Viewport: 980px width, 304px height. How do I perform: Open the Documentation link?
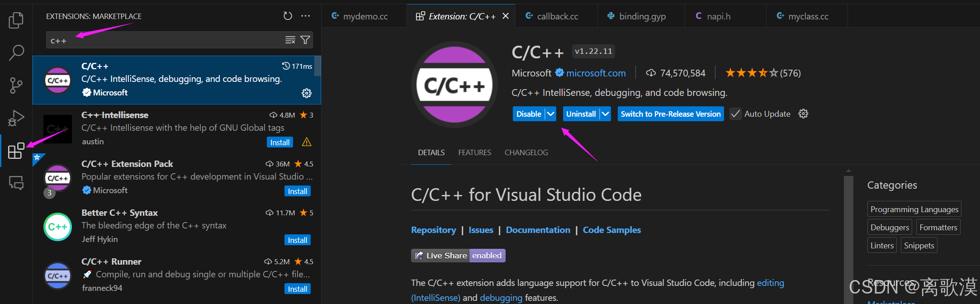point(538,230)
